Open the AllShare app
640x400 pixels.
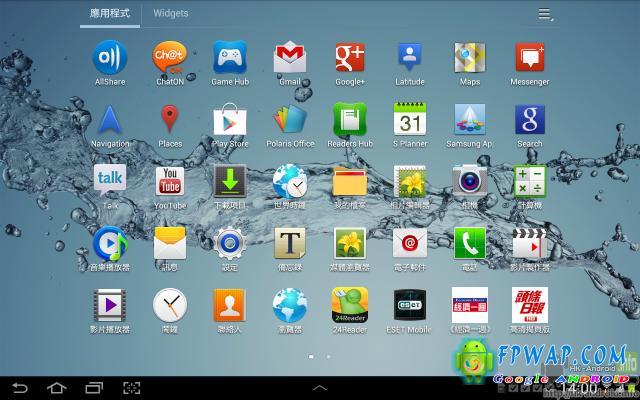pyautogui.click(x=110, y=59)
